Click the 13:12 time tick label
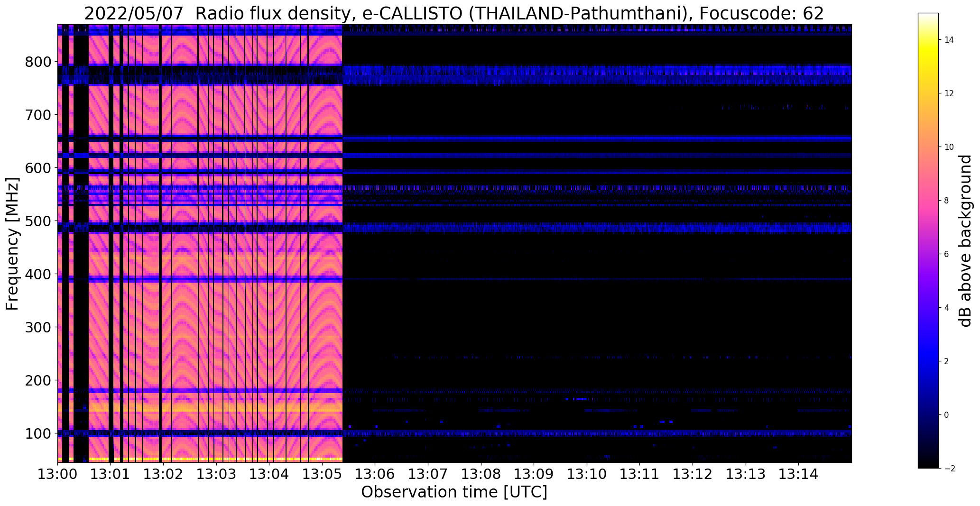 tap(693, 474)
